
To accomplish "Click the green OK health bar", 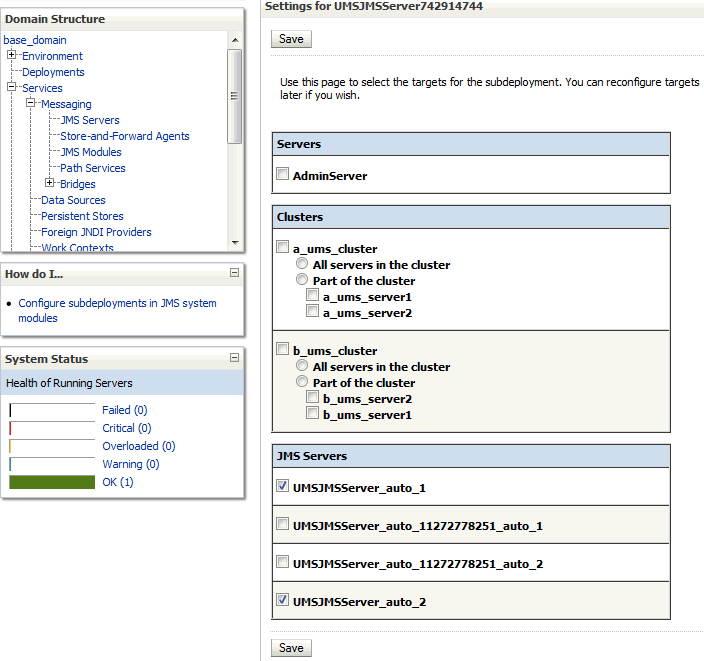I will click(x=52, y=482).
